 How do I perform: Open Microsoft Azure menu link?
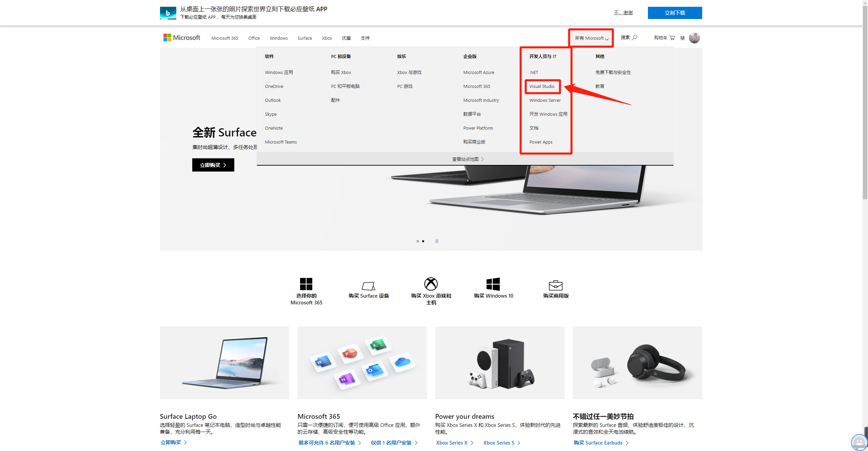tap(479, 72)
